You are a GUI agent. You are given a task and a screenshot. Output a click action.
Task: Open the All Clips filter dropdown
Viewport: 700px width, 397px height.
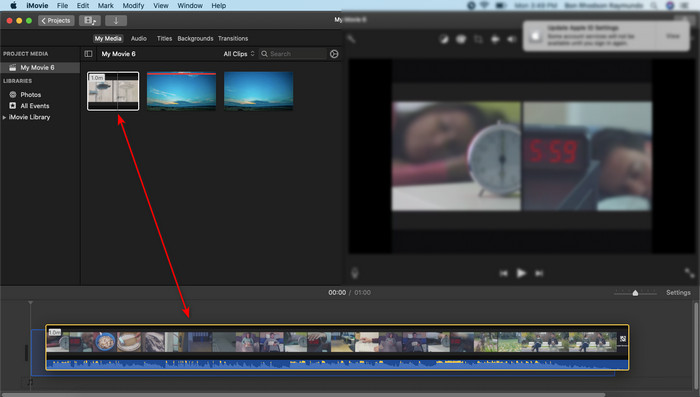point(239,54)
